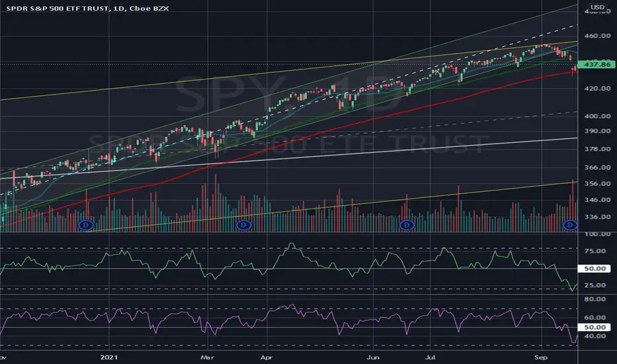Click the Jul label on the time axis
617x364 pixels.
430,357
